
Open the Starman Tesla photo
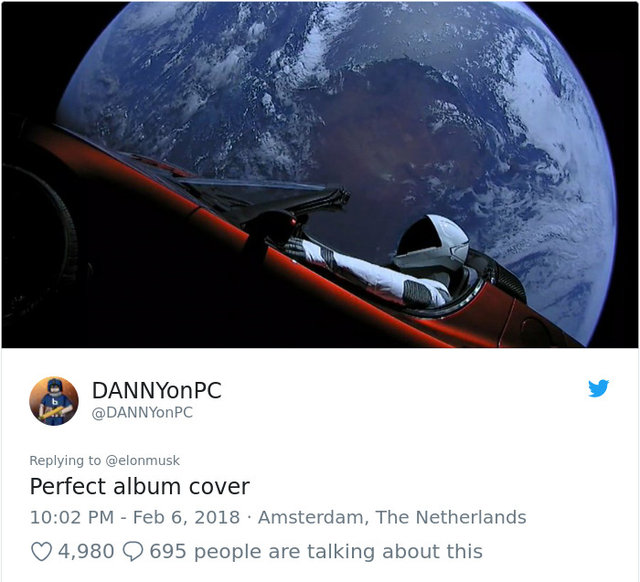point(320,175)
